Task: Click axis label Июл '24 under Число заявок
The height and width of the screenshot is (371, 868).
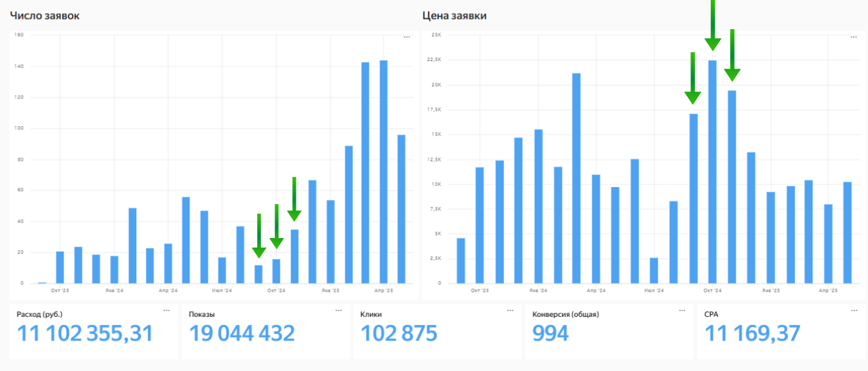Action: click(x=222, y=290)
